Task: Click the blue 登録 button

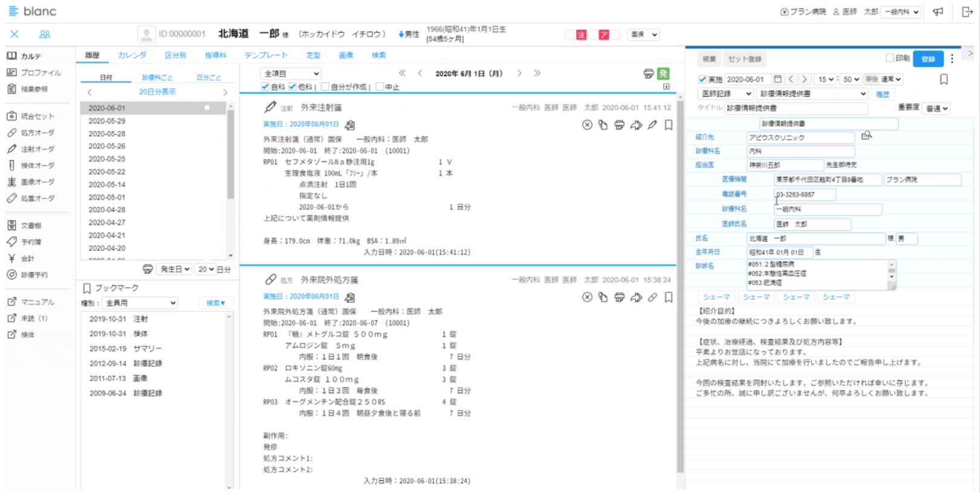Action: [x=927, y=59]
